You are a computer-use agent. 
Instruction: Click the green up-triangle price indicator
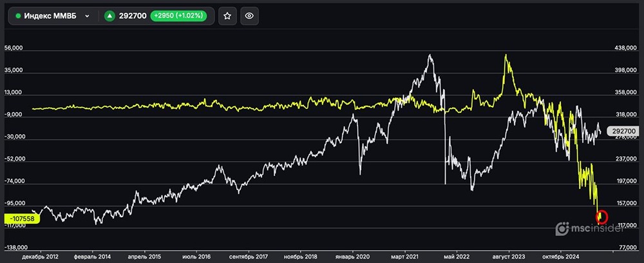(x=109, y=16)
